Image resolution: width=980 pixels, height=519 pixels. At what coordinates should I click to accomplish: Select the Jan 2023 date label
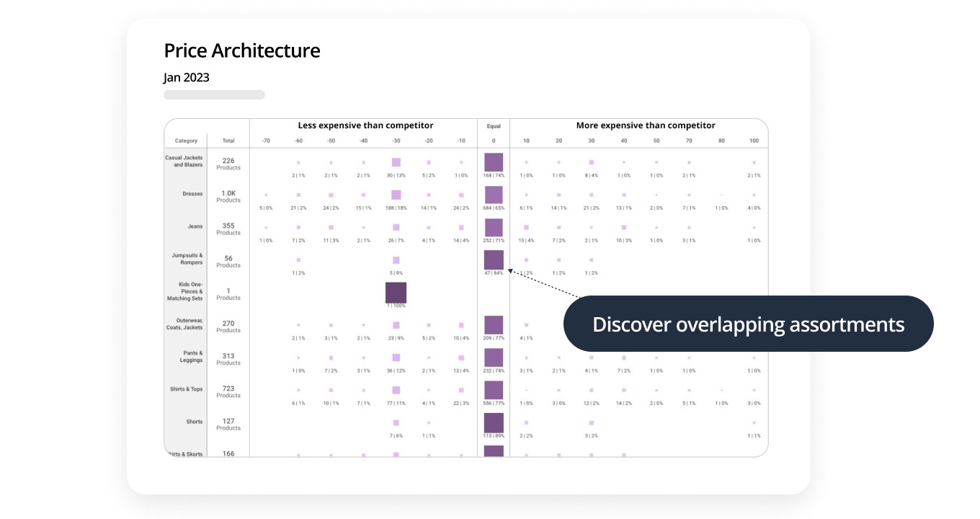point(187,77)
